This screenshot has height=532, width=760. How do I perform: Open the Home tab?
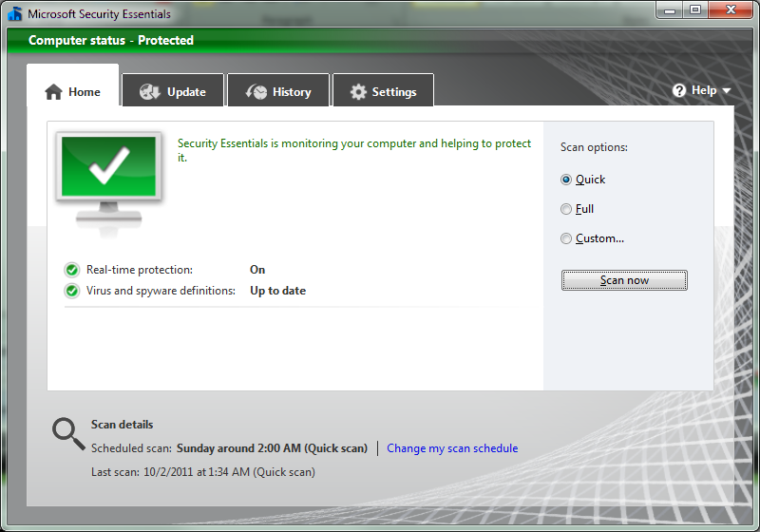click(73, 85)
